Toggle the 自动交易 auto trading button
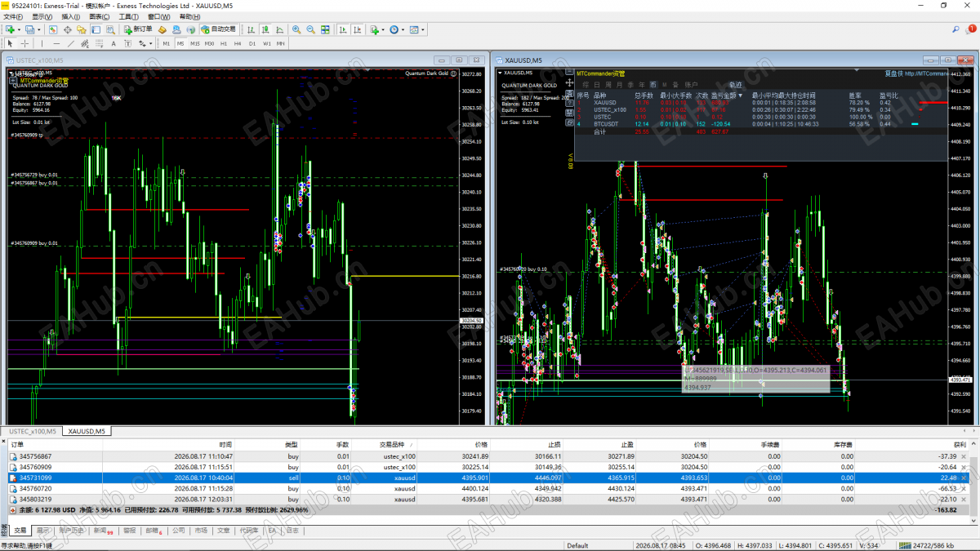980x551 pixels. (218, 29)
